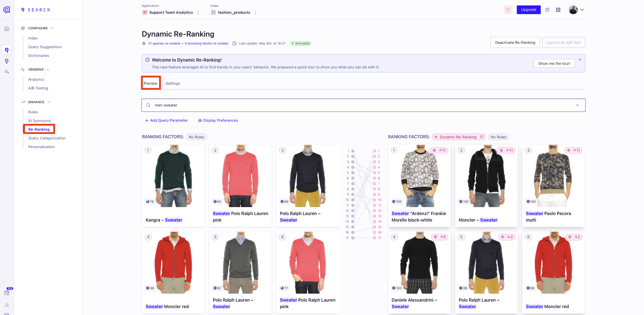Open the bar chart icon at bottom of rail

[7, 305]
